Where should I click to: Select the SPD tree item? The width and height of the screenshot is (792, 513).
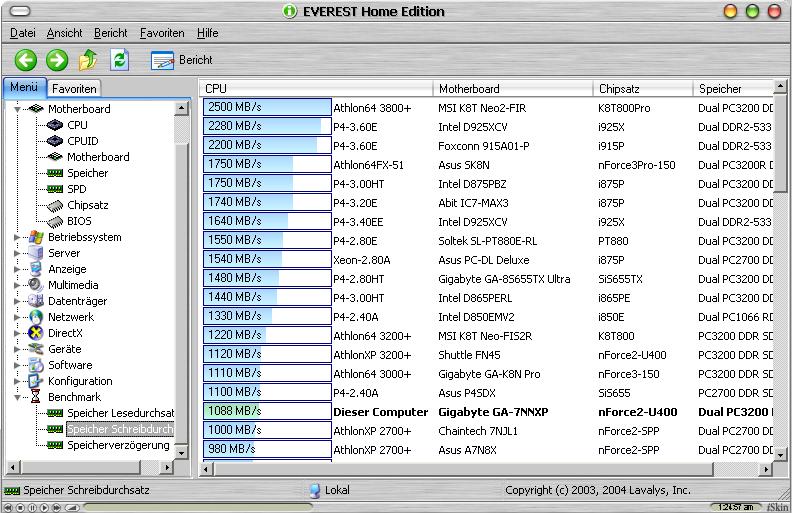pyautogui.click(x=77, y=189)
